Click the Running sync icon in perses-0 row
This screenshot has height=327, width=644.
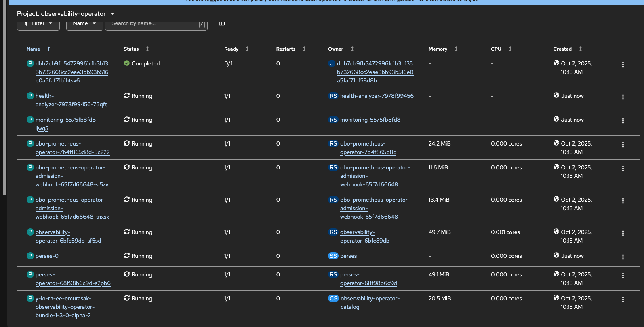127,255
